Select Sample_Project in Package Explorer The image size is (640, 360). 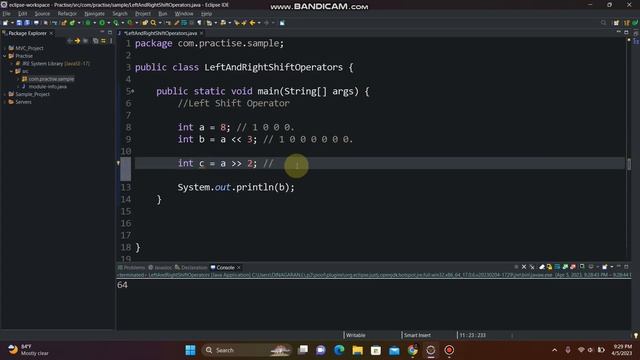(x=32, y=94)
